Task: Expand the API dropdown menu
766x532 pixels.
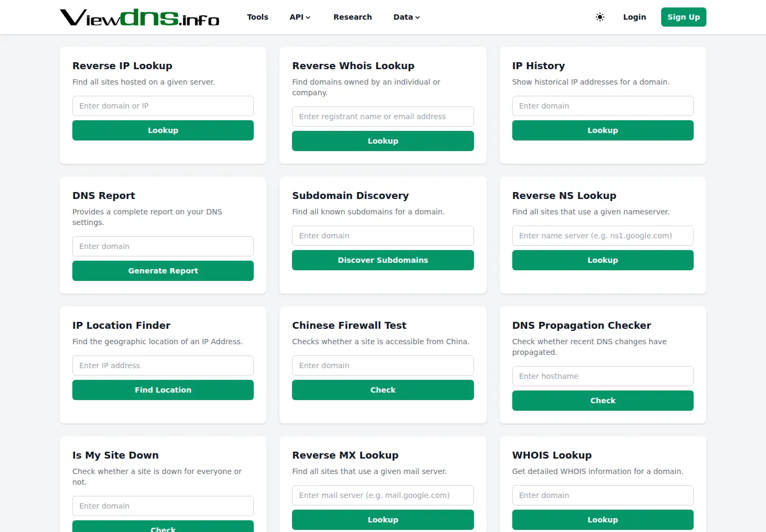Action: (300, 17)
